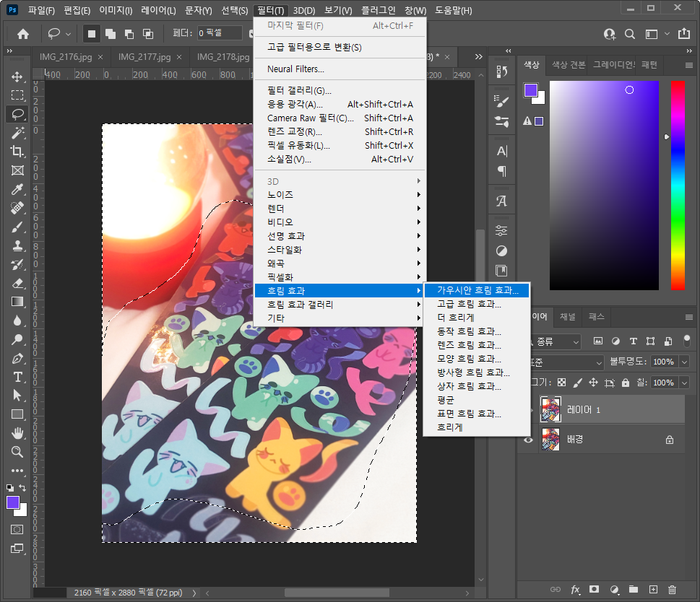This screenshot has width=700, height=602.
Task: Select the Hand tool
Action: [x=17, y=433]
